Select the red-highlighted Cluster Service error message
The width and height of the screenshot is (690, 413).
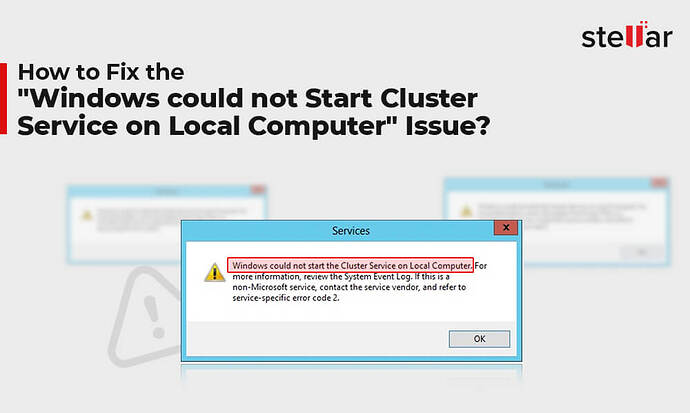coord(350,265)
